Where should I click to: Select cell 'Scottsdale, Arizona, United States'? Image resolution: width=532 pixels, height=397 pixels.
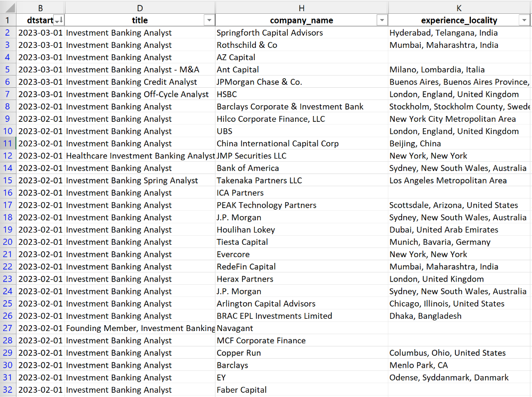[459, 205]
